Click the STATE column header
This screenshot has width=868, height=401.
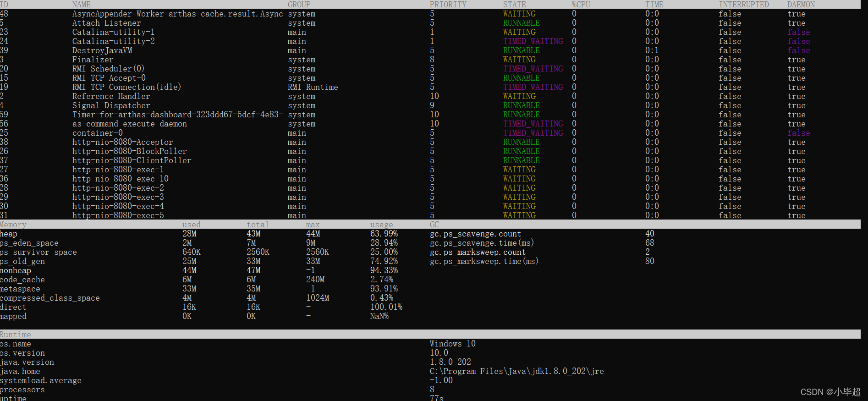(x=515, y=5)
